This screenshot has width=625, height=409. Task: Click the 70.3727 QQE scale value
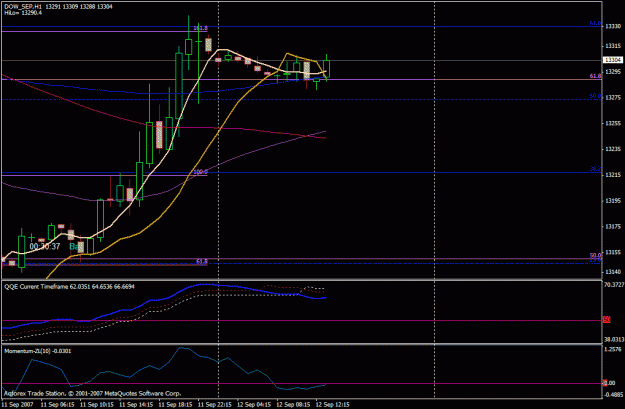[x=614, y=285]
